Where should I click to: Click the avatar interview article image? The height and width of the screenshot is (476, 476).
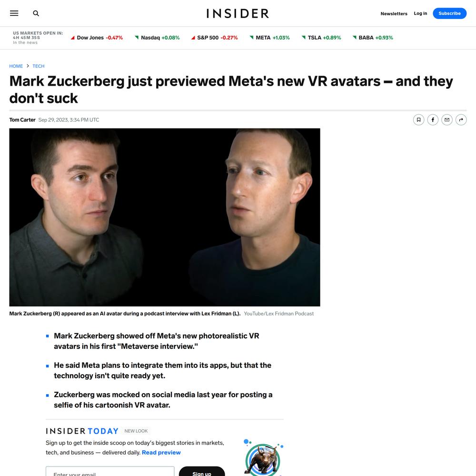165,217
